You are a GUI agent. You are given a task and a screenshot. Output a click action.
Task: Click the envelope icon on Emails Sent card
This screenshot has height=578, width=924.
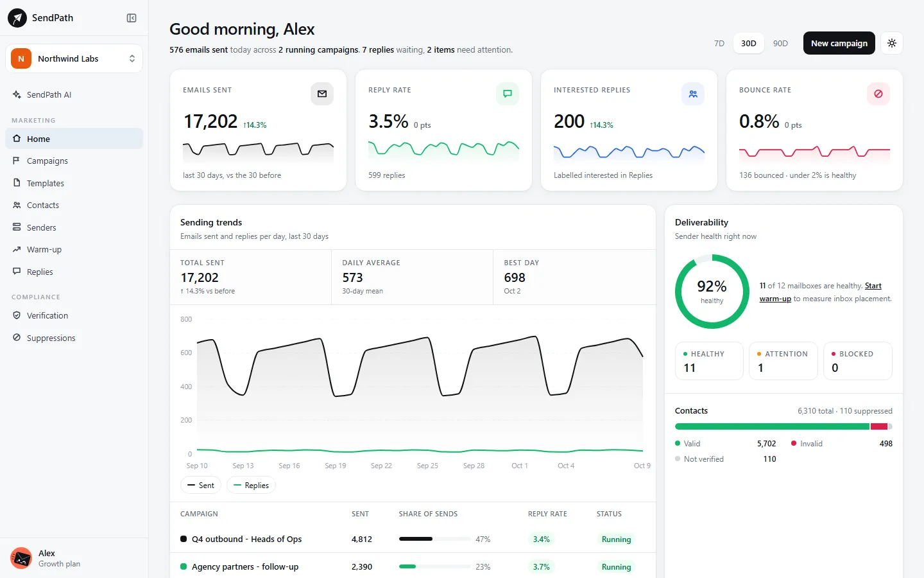click(322, 94)
